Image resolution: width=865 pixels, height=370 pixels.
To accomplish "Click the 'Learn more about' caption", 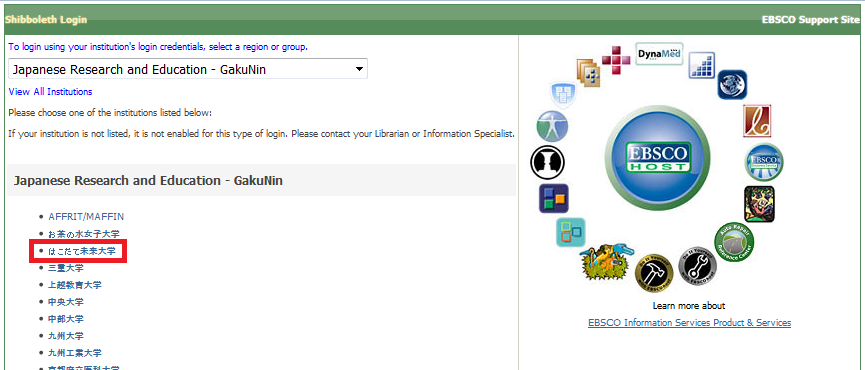I will [689, 305].
